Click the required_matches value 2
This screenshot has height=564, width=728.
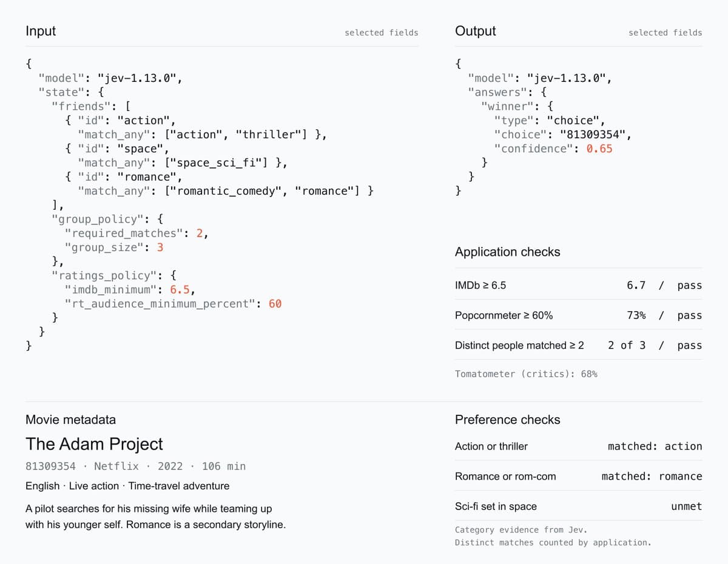pos(200,233)
